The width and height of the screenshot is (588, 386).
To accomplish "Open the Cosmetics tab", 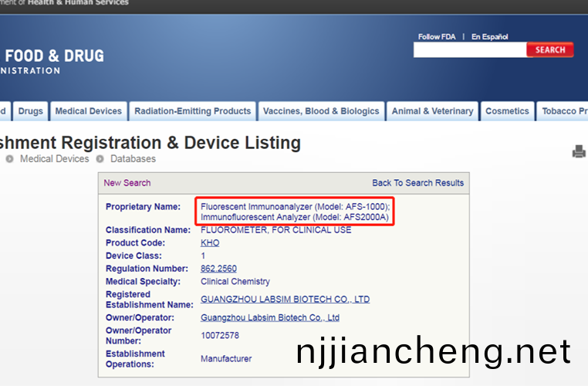I will point(507,111).
